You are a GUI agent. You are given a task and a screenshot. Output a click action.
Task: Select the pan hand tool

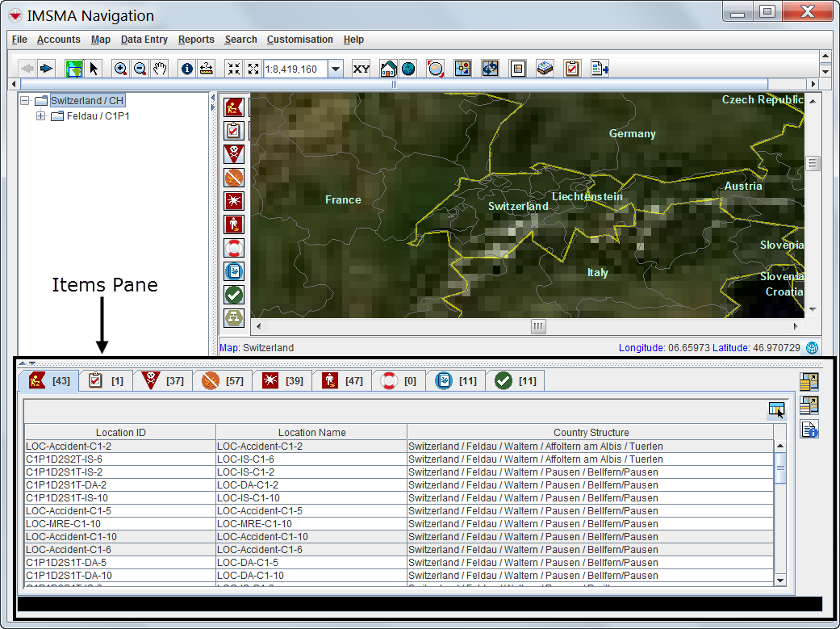point(160,69)
